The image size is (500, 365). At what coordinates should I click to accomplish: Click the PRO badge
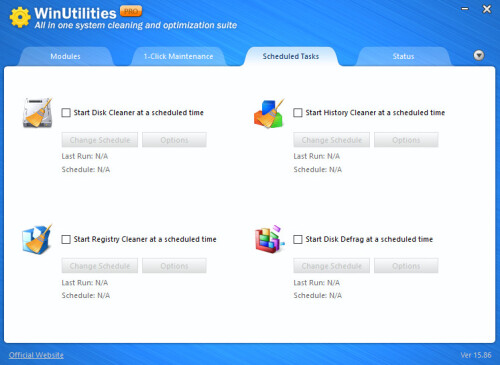tap(131, 11)
